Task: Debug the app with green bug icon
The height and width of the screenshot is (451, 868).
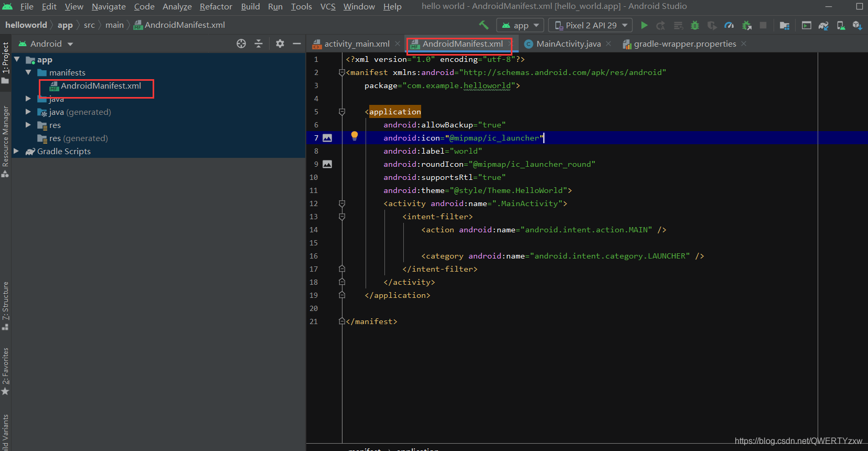Action: (x=695, y=25)
